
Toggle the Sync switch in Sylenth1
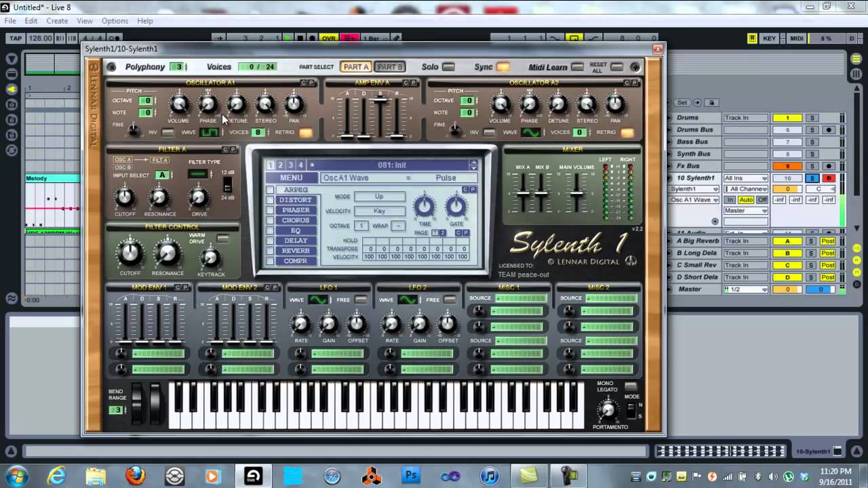(x=502, y=67)
